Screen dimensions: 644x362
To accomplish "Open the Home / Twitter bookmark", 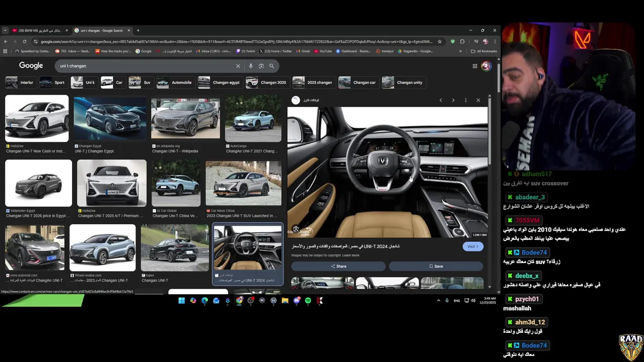I will click(x=275, y=51).
